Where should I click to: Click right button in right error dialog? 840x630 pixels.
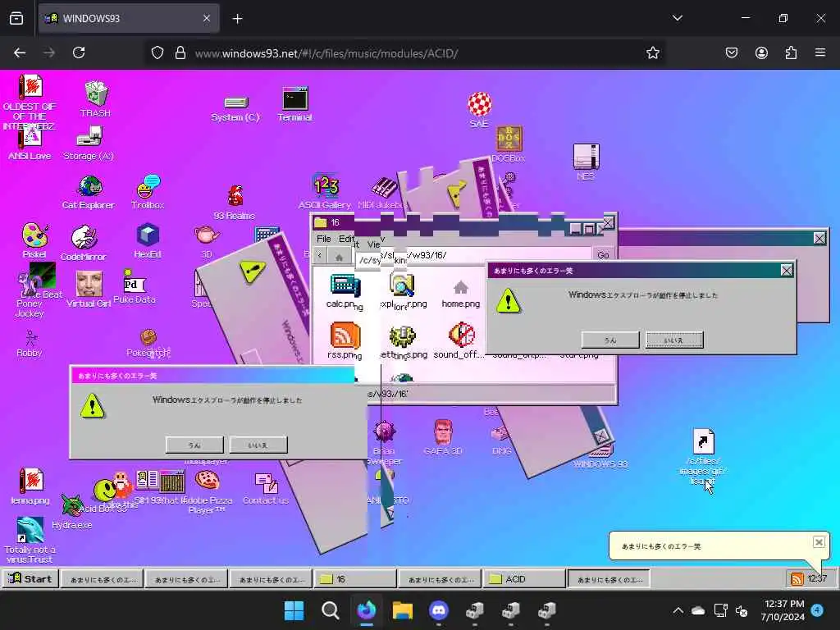674,340
